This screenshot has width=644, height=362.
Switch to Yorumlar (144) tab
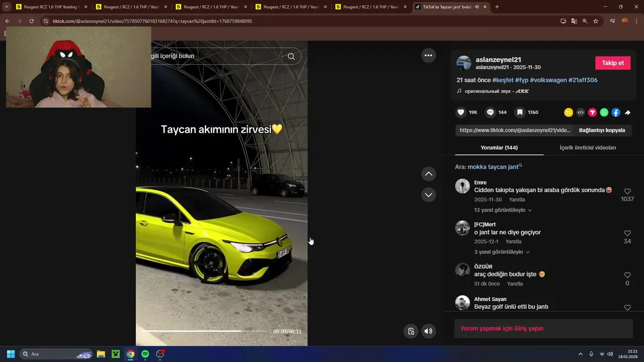pyautogui.click(x=499, y=147)
